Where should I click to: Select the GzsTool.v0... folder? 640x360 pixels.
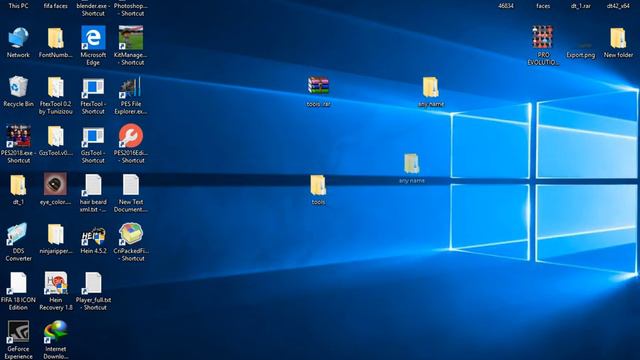(x=56, y=136)
